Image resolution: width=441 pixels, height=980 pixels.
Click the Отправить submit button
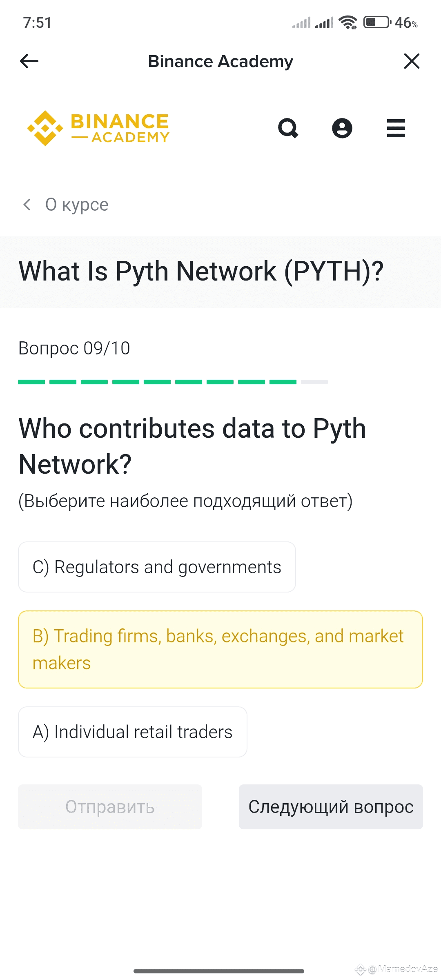tap(110, 807)
